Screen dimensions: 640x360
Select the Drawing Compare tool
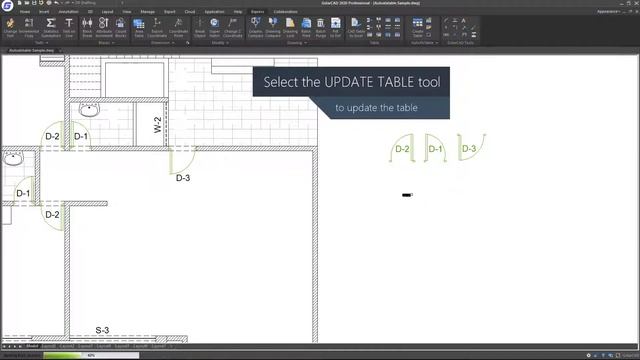pyautogui.click(x=273, y=27)
